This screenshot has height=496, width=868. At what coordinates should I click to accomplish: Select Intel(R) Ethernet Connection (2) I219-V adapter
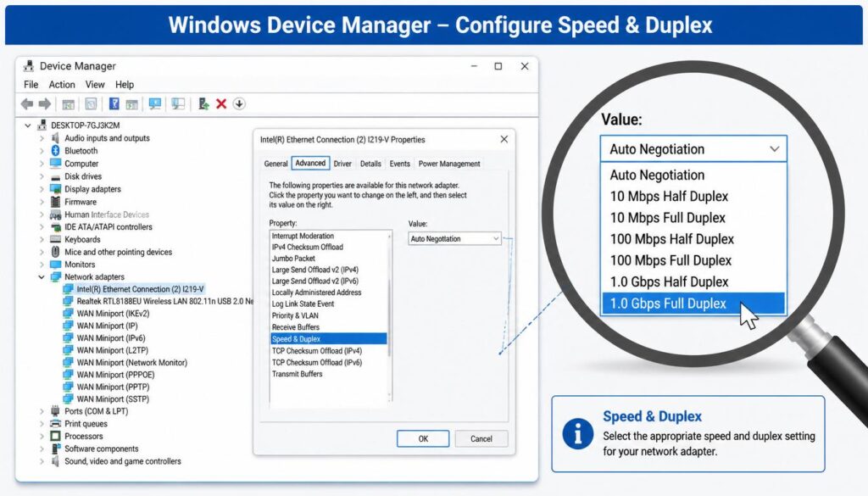click(140, 289)
